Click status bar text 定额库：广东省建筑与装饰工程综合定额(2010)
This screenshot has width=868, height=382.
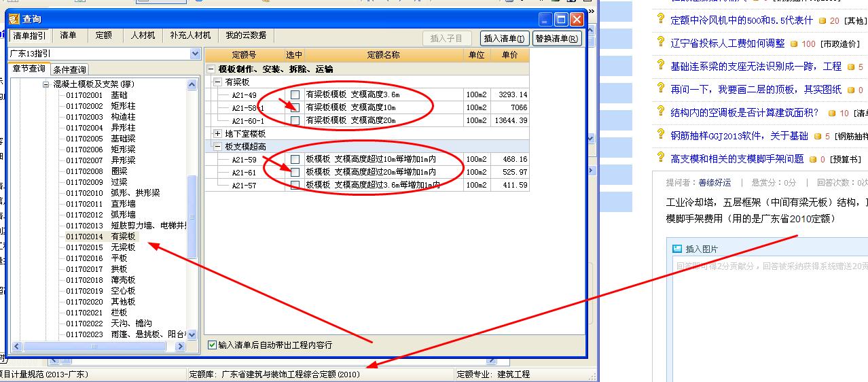274,375
